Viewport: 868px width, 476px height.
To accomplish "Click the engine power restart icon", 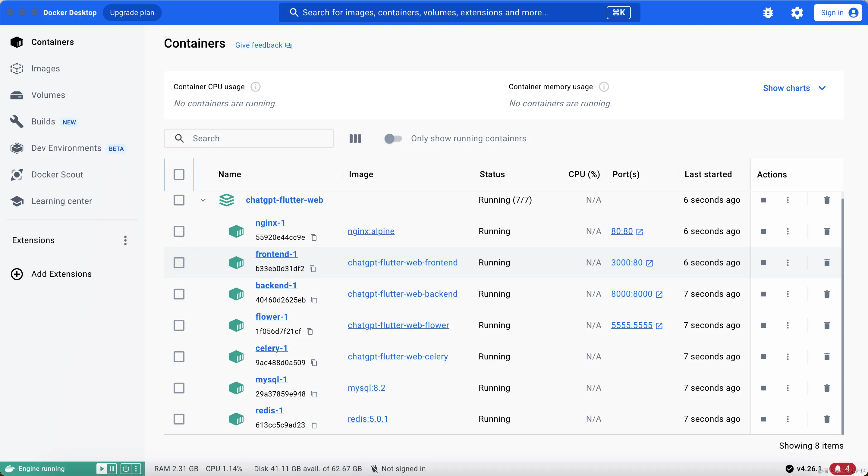I will coord(126,468).
